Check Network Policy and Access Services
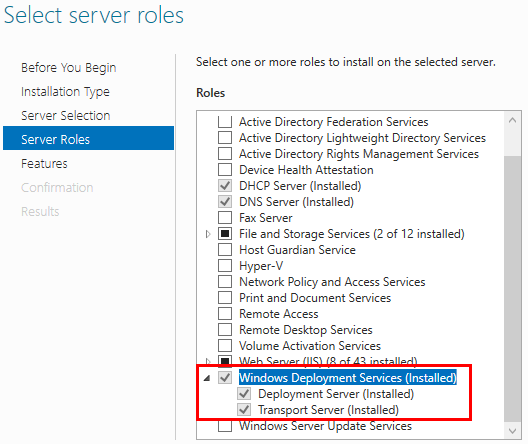Screen dimensions: 528x444 click(225, 281)
